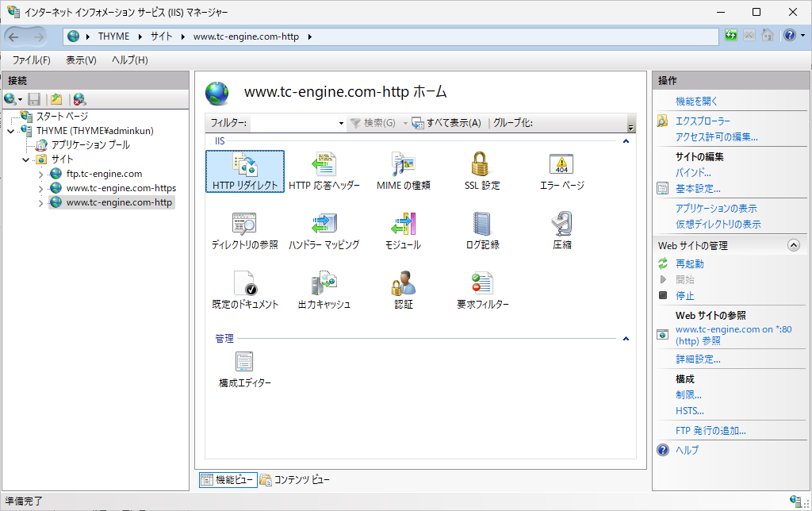
Task: Click the home icon beside address bar
Action: click(768, 36)
